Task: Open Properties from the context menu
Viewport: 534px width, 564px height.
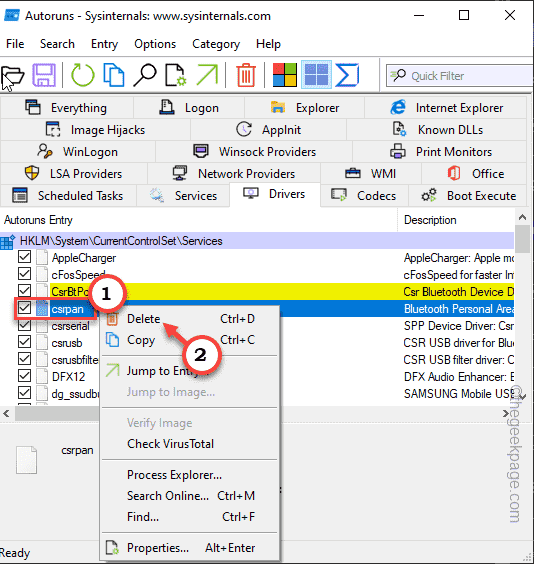Action: click(x=190, y=548)
